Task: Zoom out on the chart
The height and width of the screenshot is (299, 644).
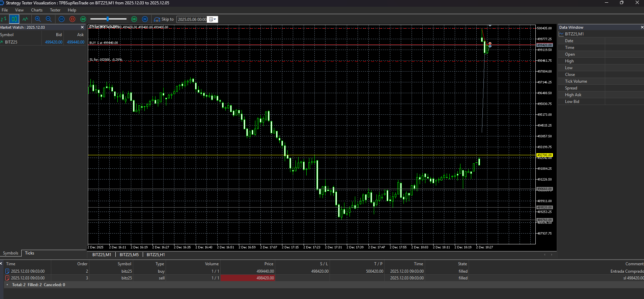Action: point(49,19)
